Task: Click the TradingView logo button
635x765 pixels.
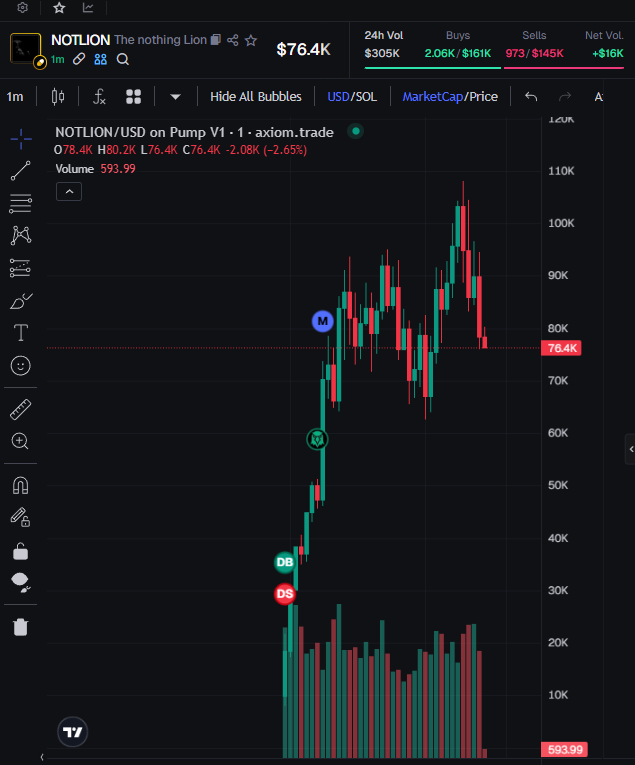Action: [x=73, y=732]
